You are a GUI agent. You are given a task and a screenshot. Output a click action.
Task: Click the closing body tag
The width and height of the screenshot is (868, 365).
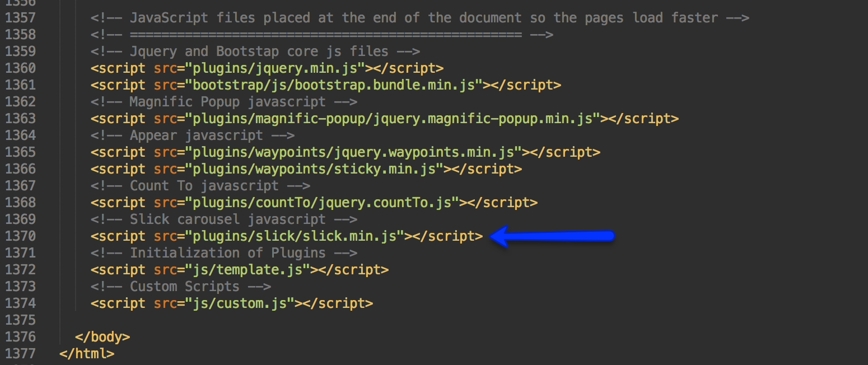click(x=102, y=337)
